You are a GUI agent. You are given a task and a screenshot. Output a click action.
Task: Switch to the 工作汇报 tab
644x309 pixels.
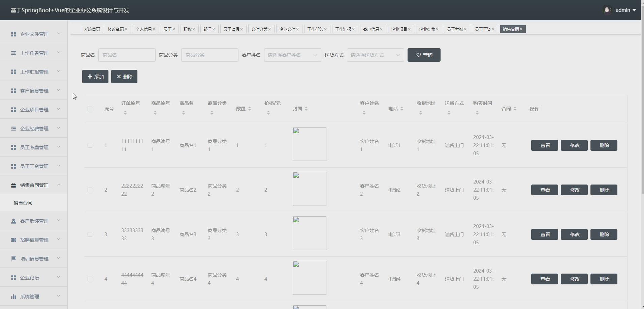click(x=343, y=29)
